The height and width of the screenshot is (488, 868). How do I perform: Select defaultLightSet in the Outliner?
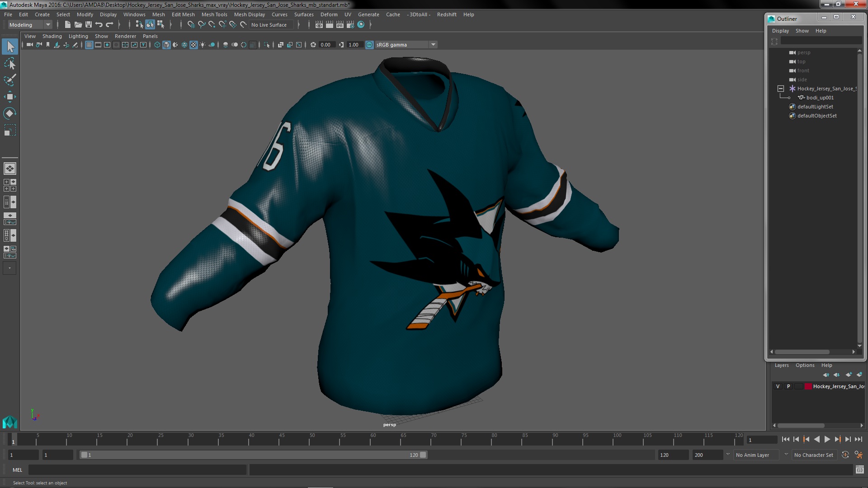pyautogui.click(x=815, y=107)
